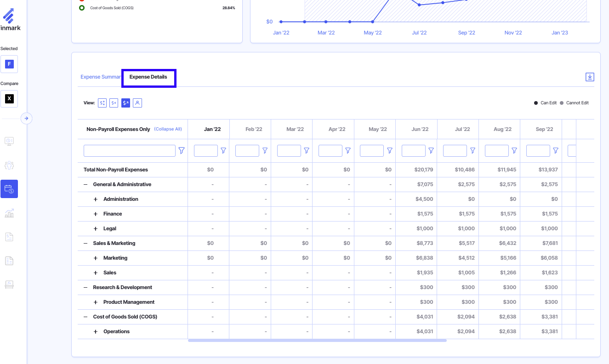Toggle the second dollar view mode icon
The height and width of the screenshot is (364, 609).
114,103
